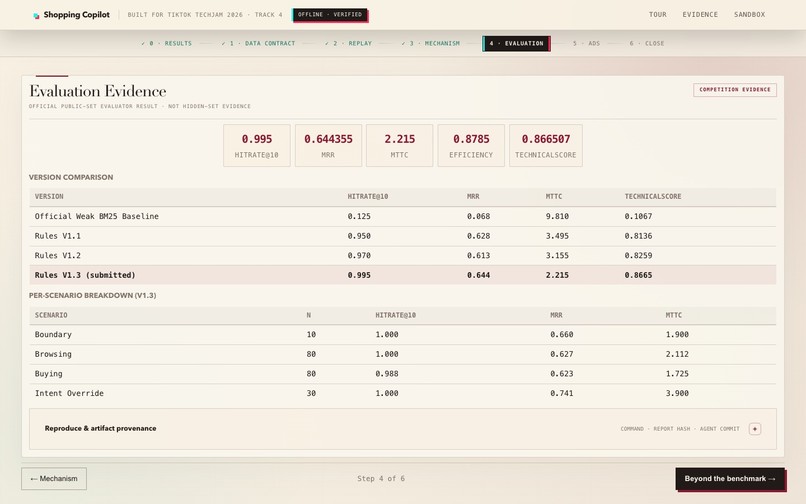The height and width of the screenshot is (504, 806).
Task: Click TechnicalScore column header
Action: tap(652, 196)
